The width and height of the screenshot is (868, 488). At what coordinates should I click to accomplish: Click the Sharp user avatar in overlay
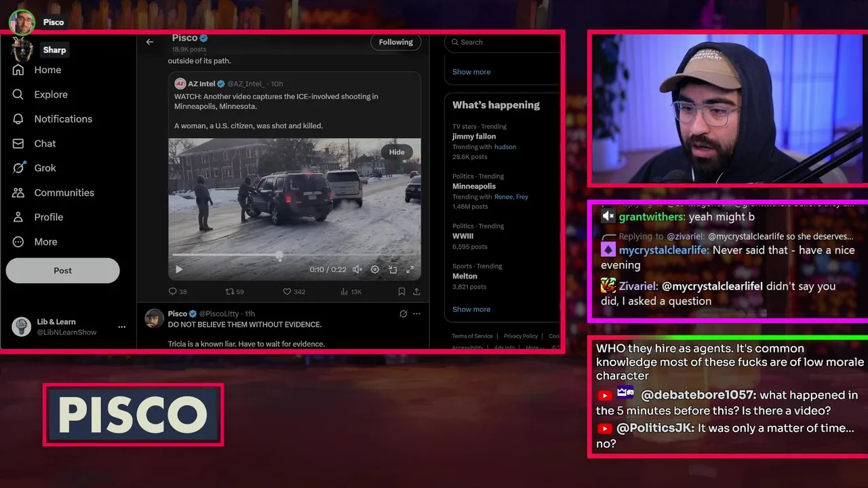(x=23, y=49)
